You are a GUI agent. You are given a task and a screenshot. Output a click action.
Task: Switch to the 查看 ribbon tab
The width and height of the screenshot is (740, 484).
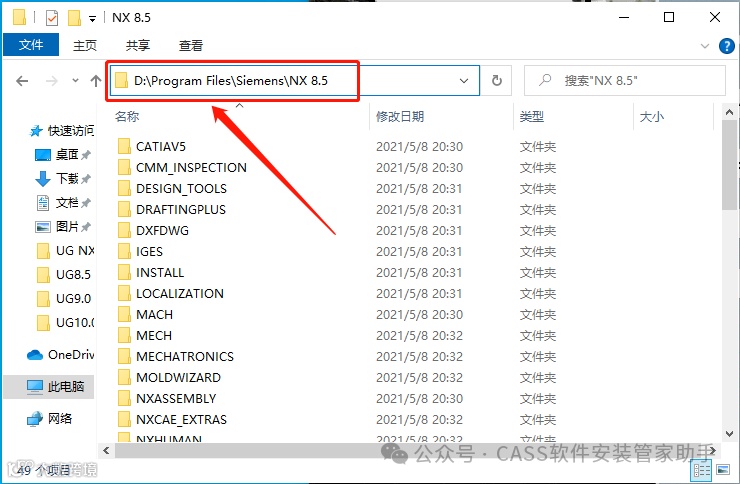point(191,45)
